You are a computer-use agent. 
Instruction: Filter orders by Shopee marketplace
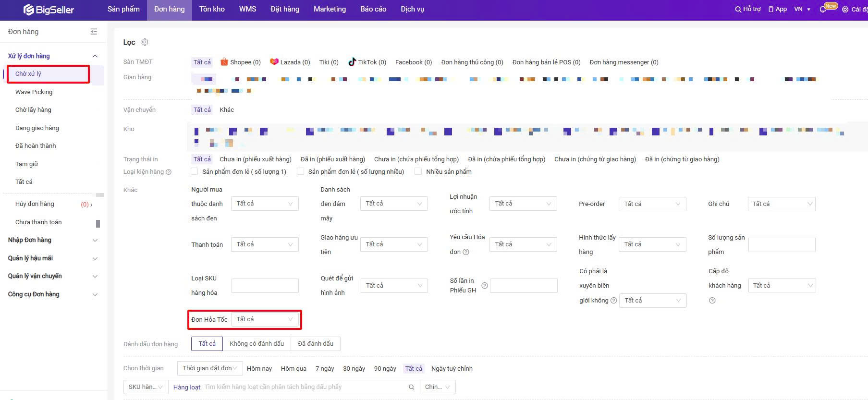coord(240,62)
